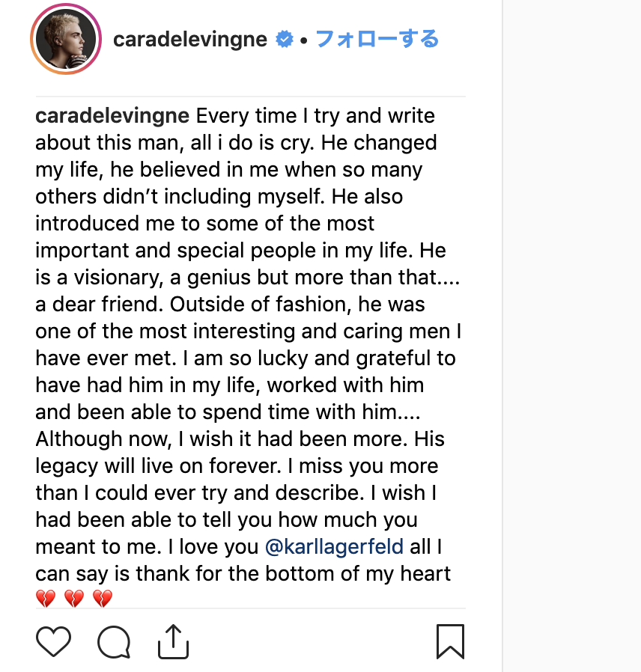Click the middle broken heart emoji

(x=74, y=598)
